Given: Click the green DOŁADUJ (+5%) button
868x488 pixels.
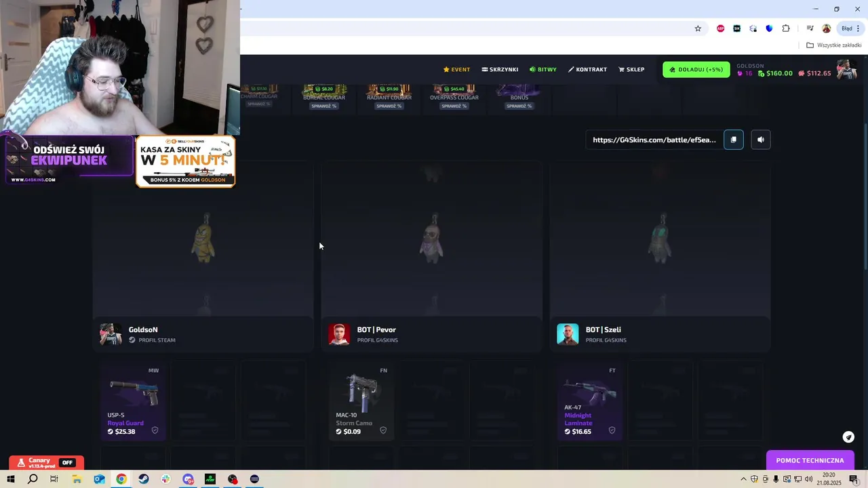Looking at the screenshot, I should (x=696, y=69).
